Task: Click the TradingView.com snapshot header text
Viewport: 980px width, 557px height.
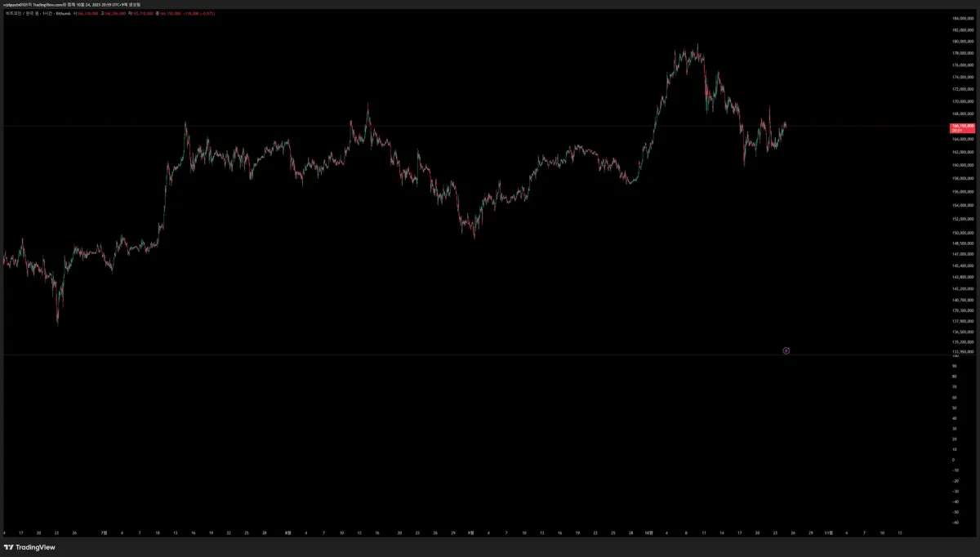Action: 71,4
